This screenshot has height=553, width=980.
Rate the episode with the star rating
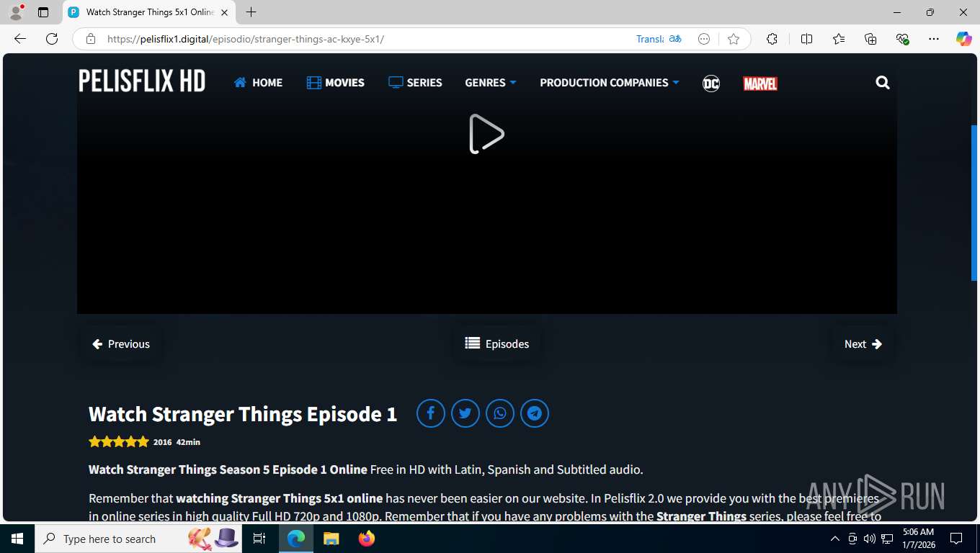click(x=119, y=441)
